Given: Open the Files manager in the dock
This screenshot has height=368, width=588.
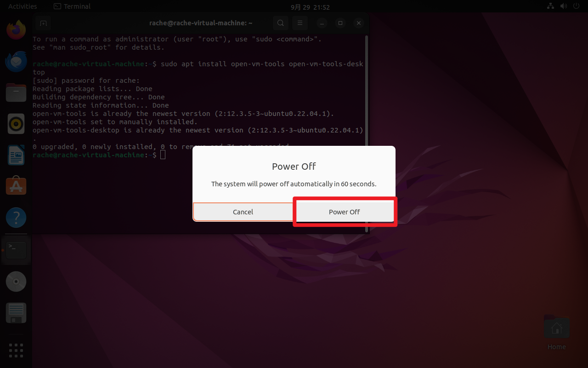Looking at the screenshot, I should coord(16,92).
